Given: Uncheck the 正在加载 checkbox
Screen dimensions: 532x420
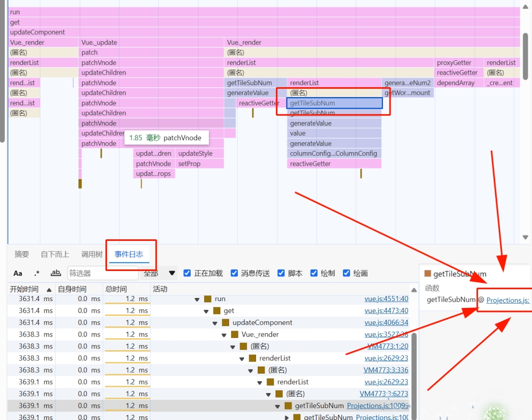Looking at the screenshot, I should 188,273.
